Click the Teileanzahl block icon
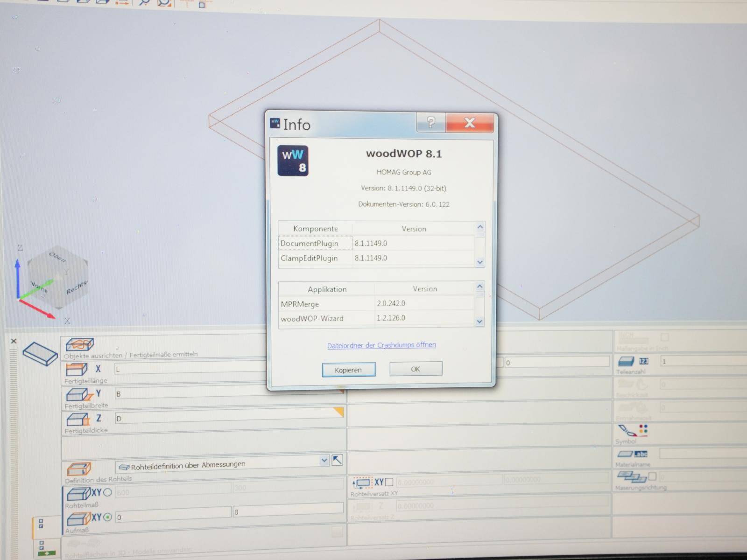Viewport: 747px width, 560px height. (627, 361)
